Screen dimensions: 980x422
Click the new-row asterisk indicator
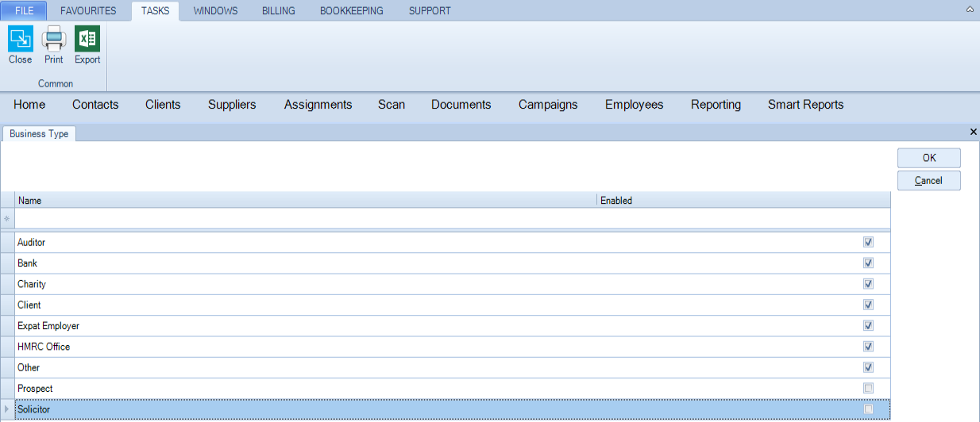(x=7, y=218)
